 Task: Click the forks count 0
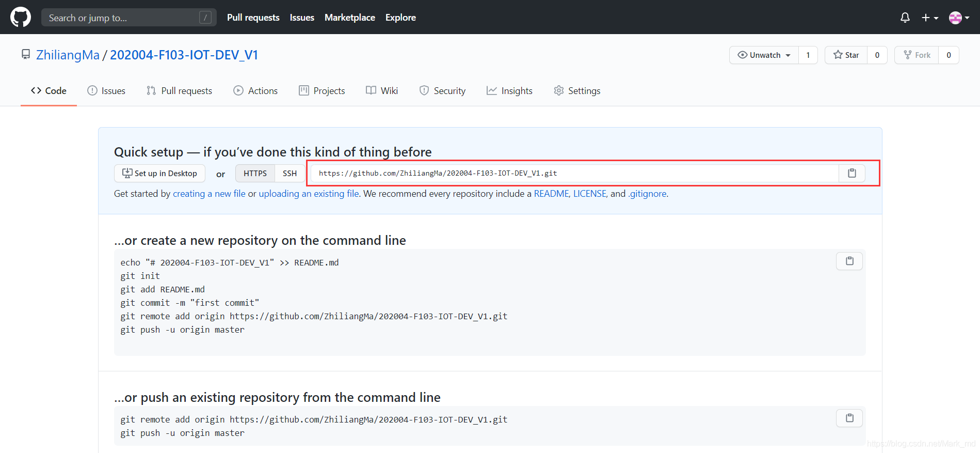[x=949, y=55]
